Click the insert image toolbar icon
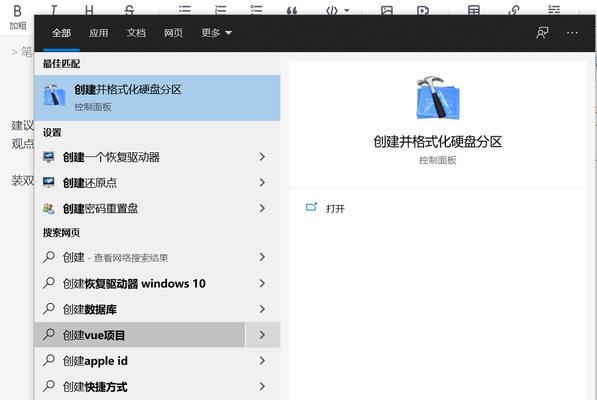Image resolution: width=597 pixels, height=400 pixels. (x=387, y=10)
